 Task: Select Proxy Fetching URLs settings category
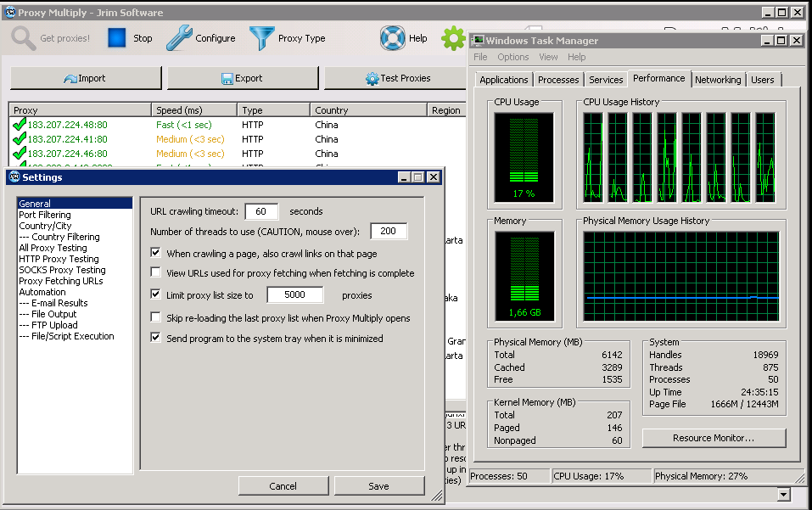pos(75,281)
